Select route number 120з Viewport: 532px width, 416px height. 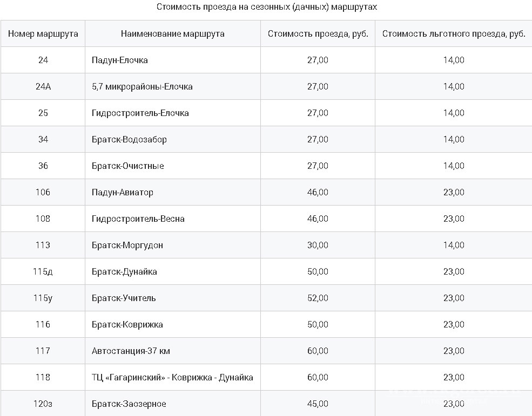coord(43,404)
